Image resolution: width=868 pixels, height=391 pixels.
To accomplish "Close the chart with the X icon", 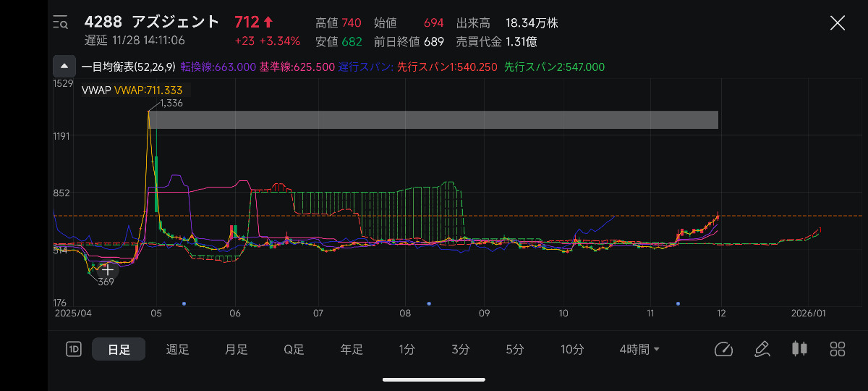I will [837, 22].
